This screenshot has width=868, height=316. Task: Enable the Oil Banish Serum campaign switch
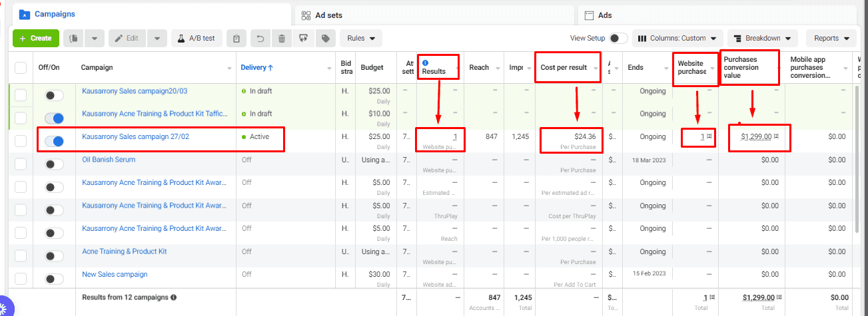(x=55, y=164)
